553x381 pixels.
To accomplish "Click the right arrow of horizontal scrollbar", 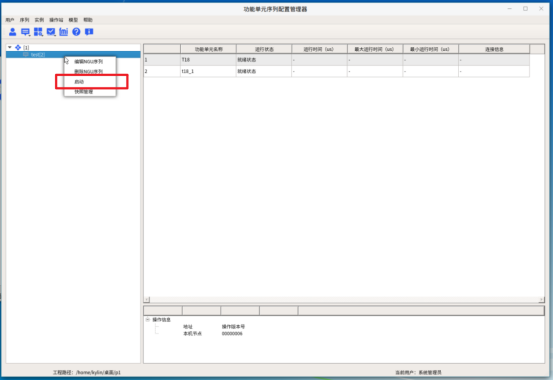I will click(x=541, y=300).
